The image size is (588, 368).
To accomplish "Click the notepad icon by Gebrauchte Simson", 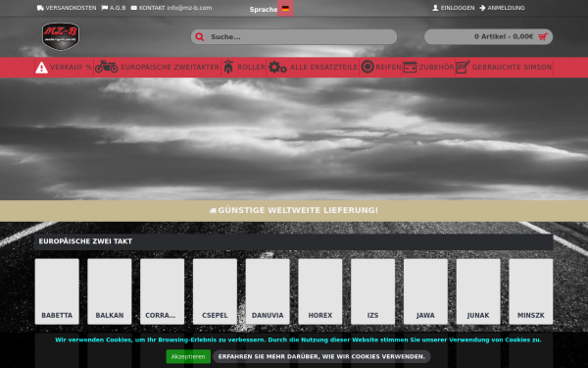I will point(463,67).
